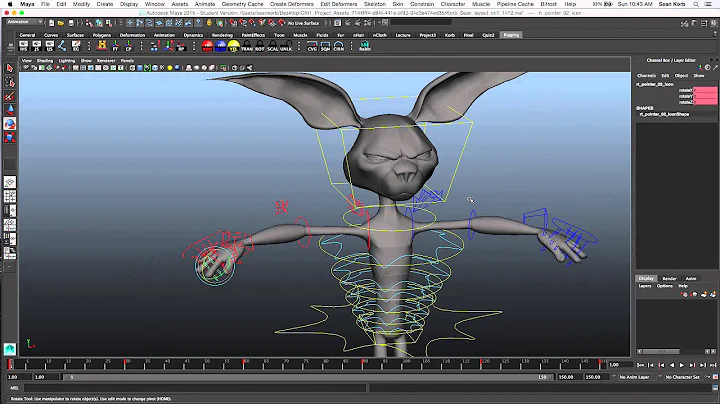Click the CVG shelf icon

[312, 46]
